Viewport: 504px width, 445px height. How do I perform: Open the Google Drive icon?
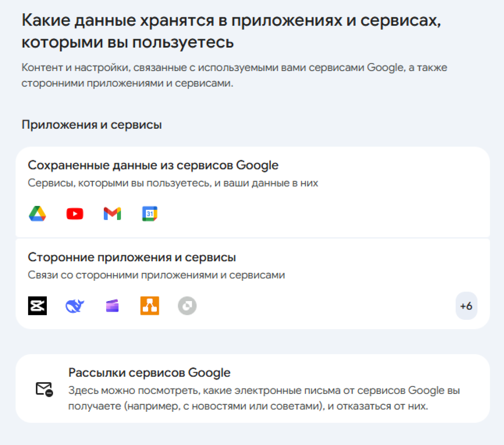click(x=37, y=214)
